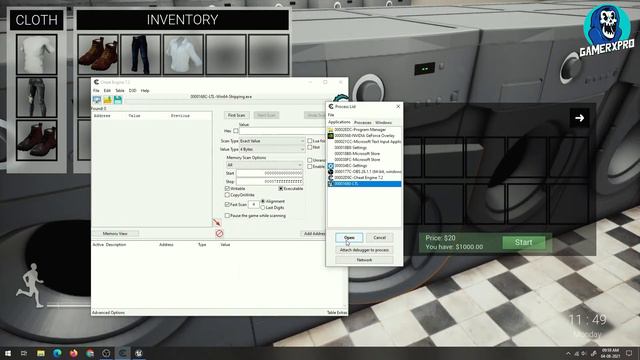Click the Start address input field
This screenshot has height=360, width=640.
click(269, 173)
